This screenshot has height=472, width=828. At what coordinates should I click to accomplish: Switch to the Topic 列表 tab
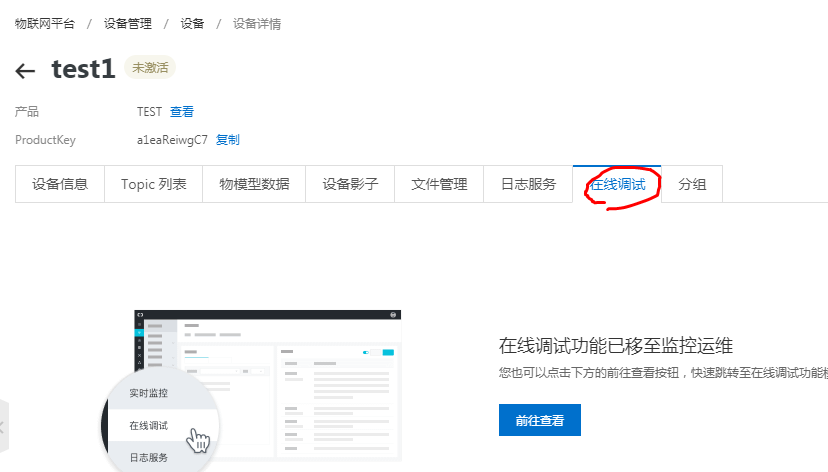click(154, 184)
